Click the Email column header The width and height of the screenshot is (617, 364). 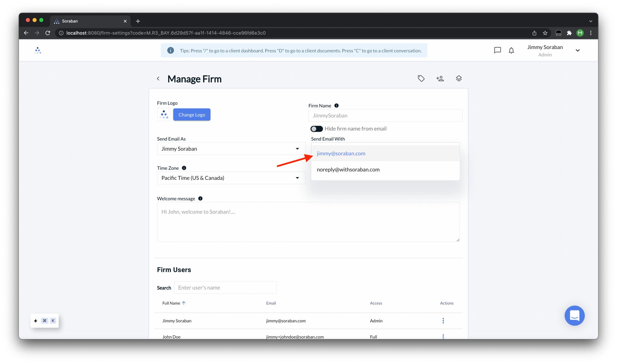[x=271, y=303]
